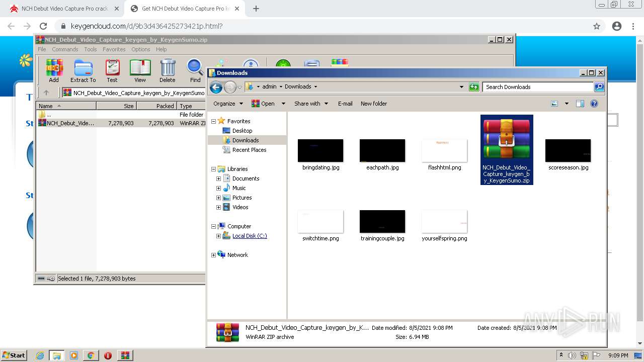The height and width of the screenshot is (362, 644).
Task: Click Chrome reload page icon
Action: click(43, 26)
